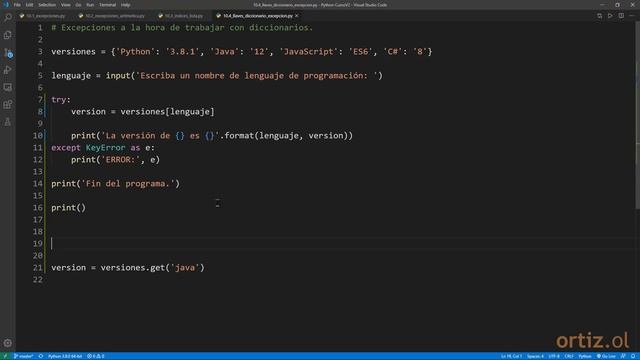
Task: Click the 'input' function call text
Action: click(x=118, y=76)
